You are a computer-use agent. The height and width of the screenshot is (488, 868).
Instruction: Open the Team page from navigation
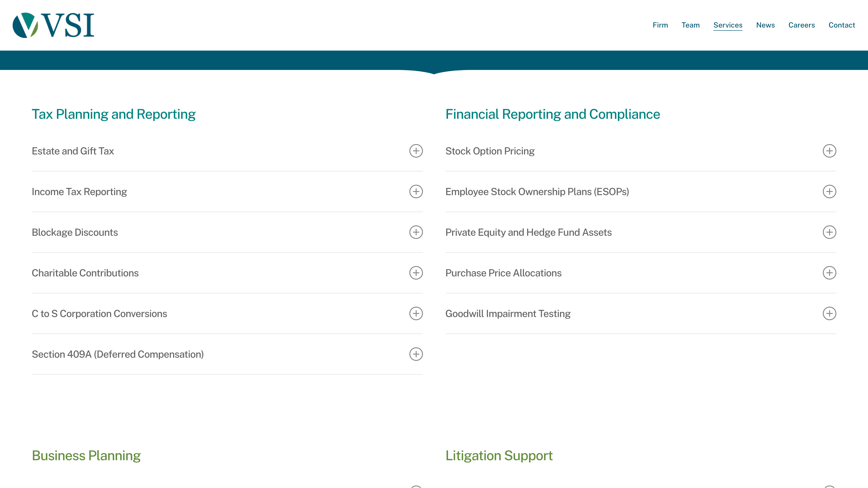690,25
